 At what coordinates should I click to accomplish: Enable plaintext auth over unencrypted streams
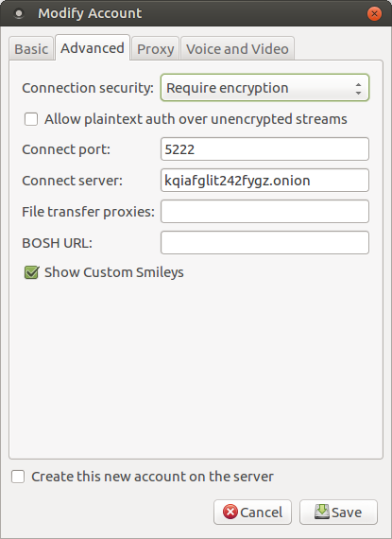tap(31, 119)
